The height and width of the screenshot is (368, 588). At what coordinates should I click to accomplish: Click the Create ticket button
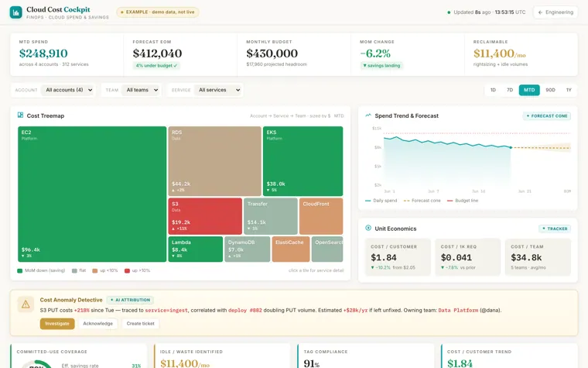140,324
